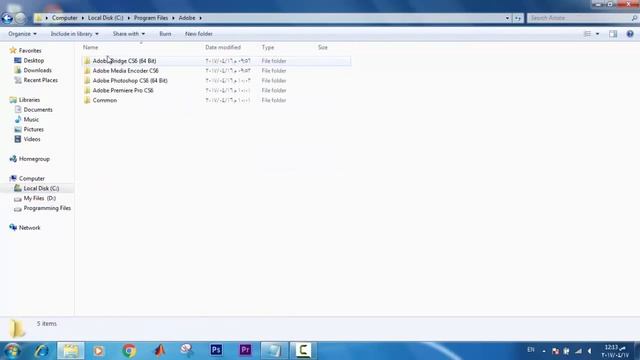Go to Desktop in Favorites
The width and height of the screenshot is (640, 360).
tap(33, 60)
